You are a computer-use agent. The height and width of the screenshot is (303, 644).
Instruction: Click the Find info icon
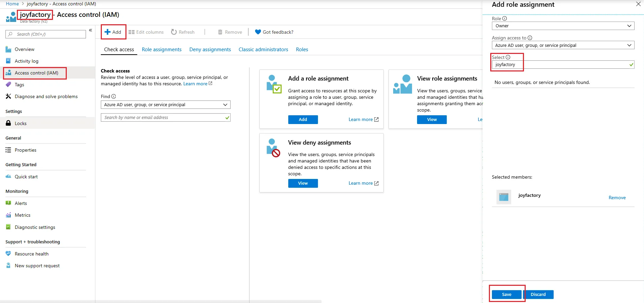[114, 96]
